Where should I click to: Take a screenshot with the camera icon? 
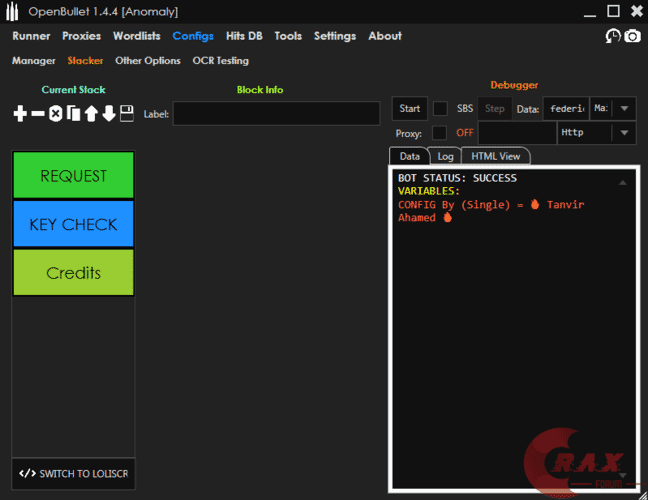[x=632, y=36]
